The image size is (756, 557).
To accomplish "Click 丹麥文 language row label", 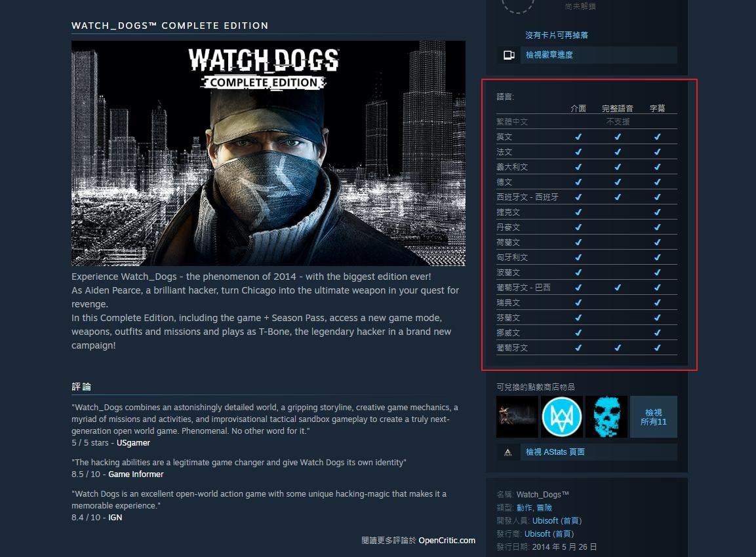I will coord(508,227).
